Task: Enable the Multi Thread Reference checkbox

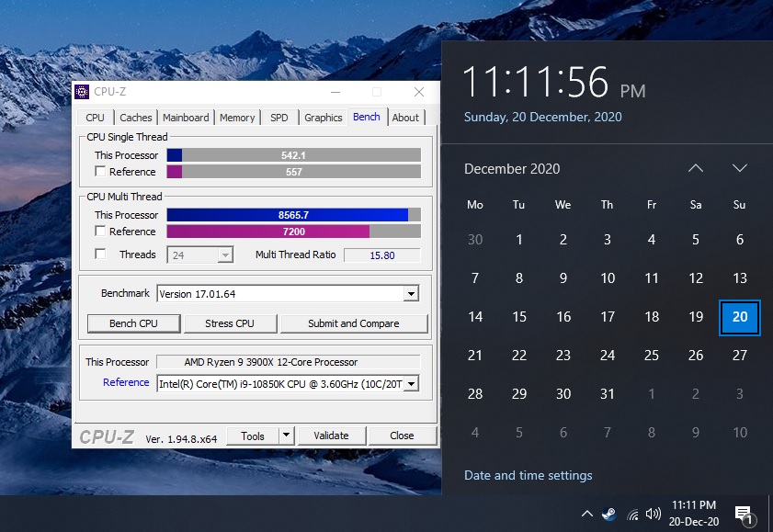Action: [100, 231]
